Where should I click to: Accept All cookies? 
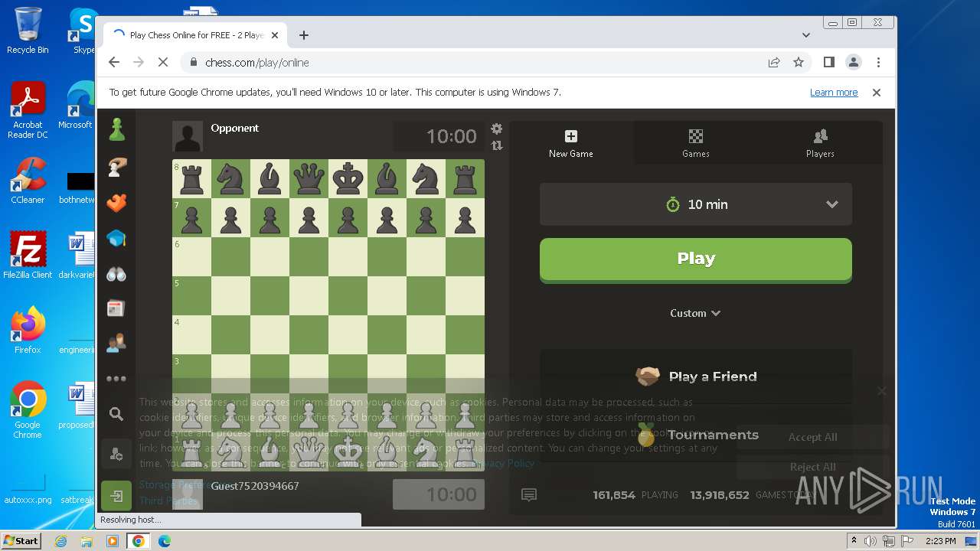(x=812, y=437)
